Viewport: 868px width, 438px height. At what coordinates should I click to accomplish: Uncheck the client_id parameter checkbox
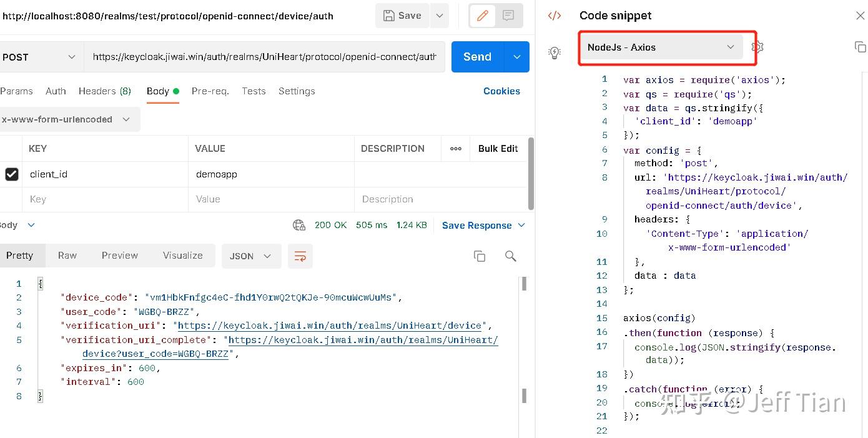(x=12, y=174)
